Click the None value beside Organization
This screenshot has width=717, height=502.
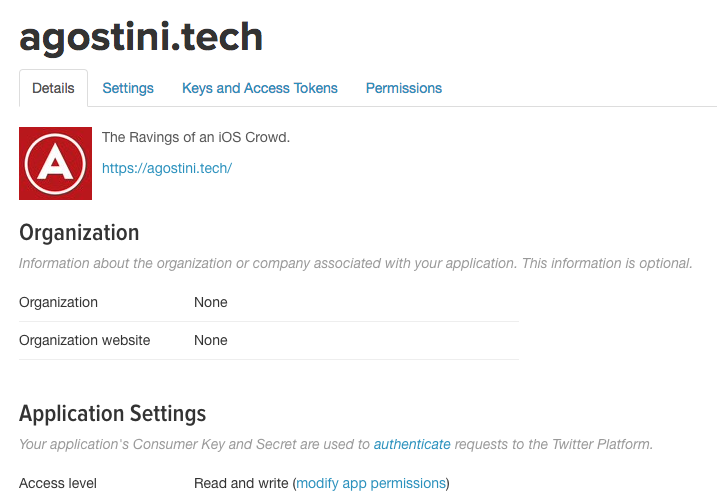[x=211, y=302]
